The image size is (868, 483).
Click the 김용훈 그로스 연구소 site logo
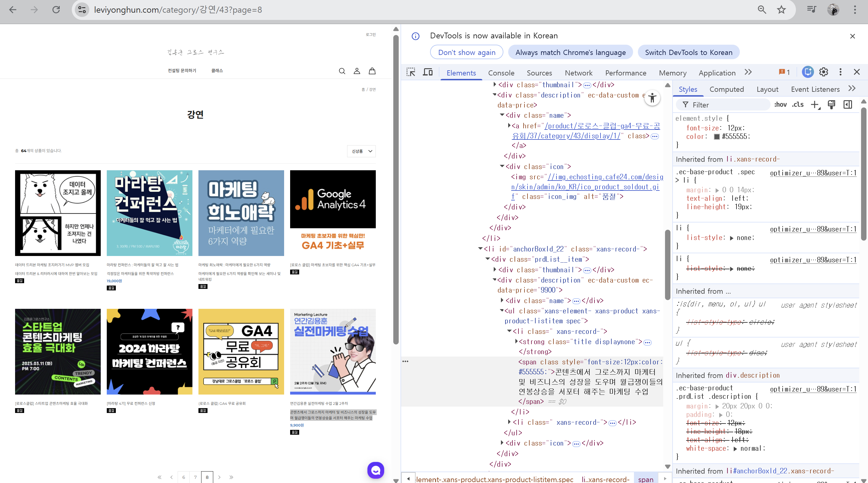(x=195, y=52)
